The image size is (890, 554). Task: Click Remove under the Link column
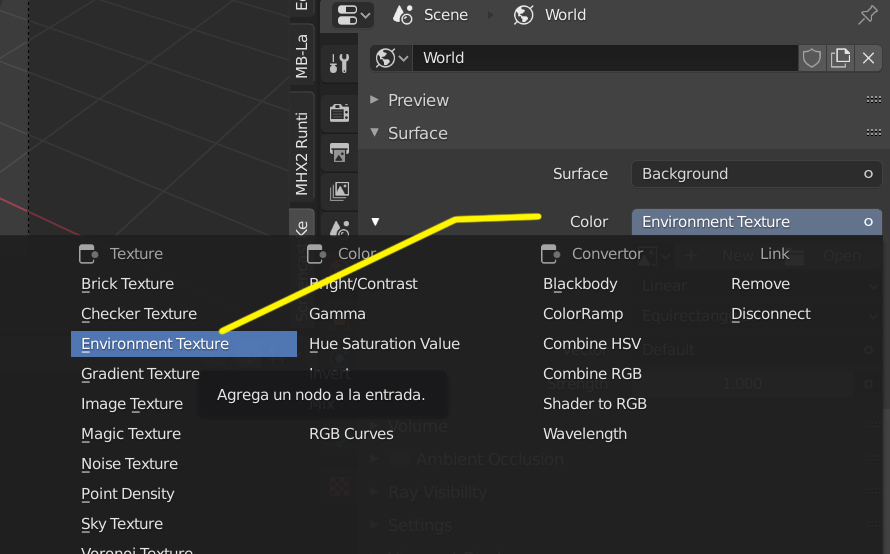(x=760, y=284)
